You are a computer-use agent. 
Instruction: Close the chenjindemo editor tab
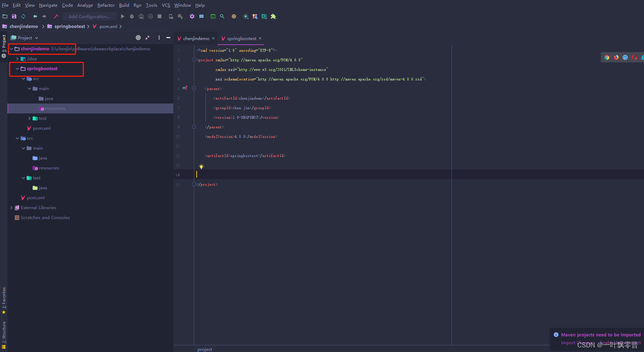point(213,38)
